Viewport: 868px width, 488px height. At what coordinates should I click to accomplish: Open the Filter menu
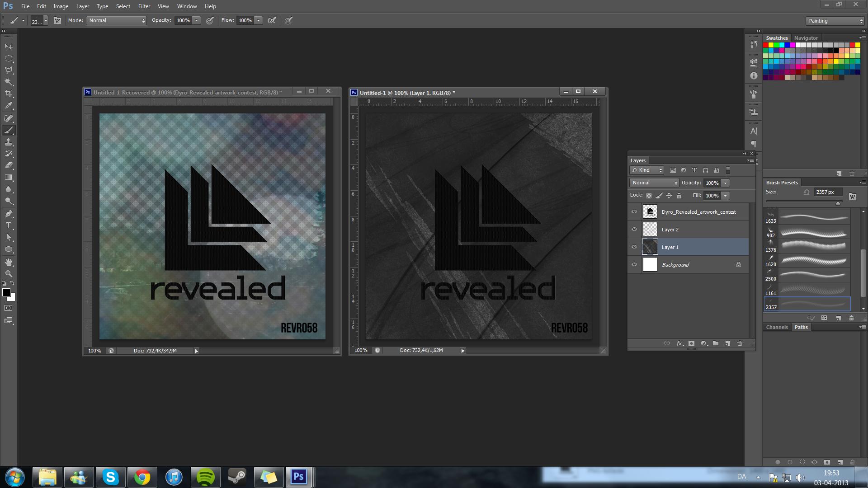[144, 6]
